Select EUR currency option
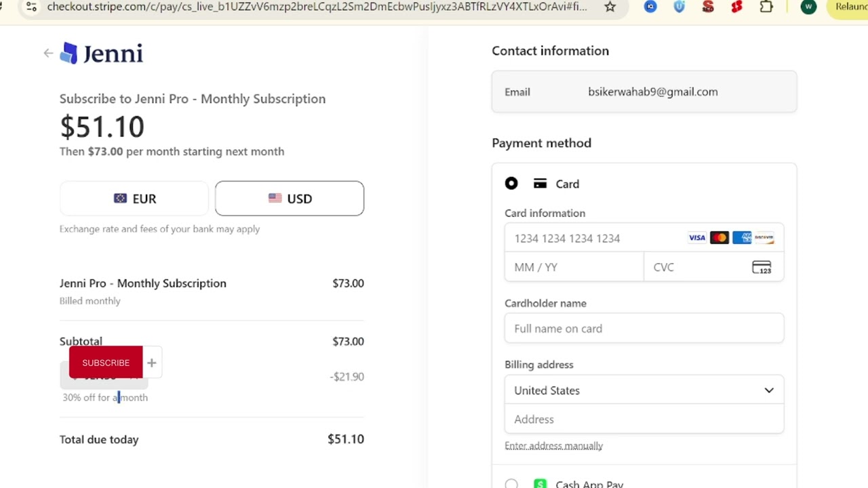Screen dimensions: 868x488 click(134, 199)
